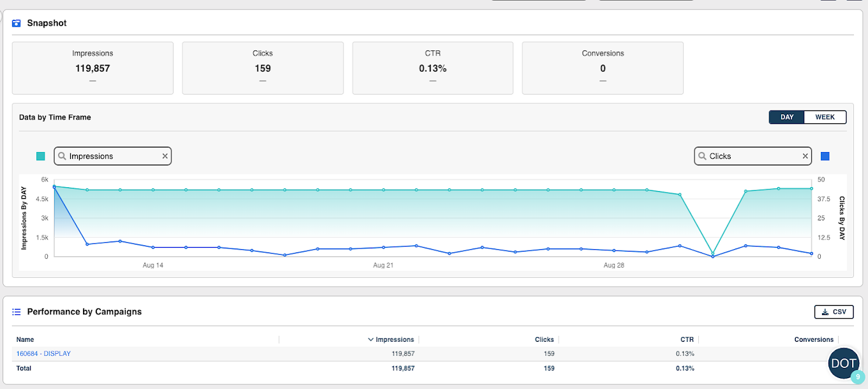Screen dimensions: 868x389
Task: Click the magnifier icon in Clicks selector
Action: (x=703, y=156)
